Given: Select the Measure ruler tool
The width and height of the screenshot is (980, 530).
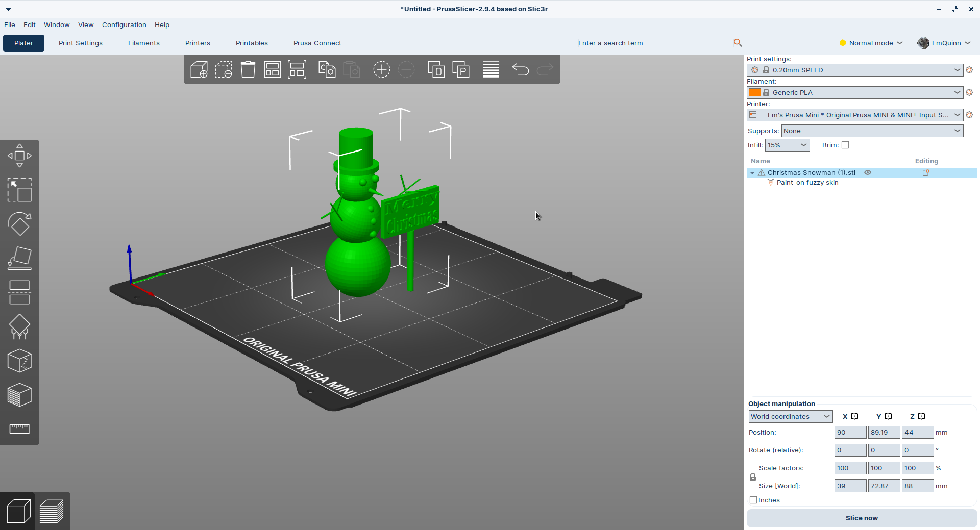Looking at the screenshot, I should click(x=19, y=428).
